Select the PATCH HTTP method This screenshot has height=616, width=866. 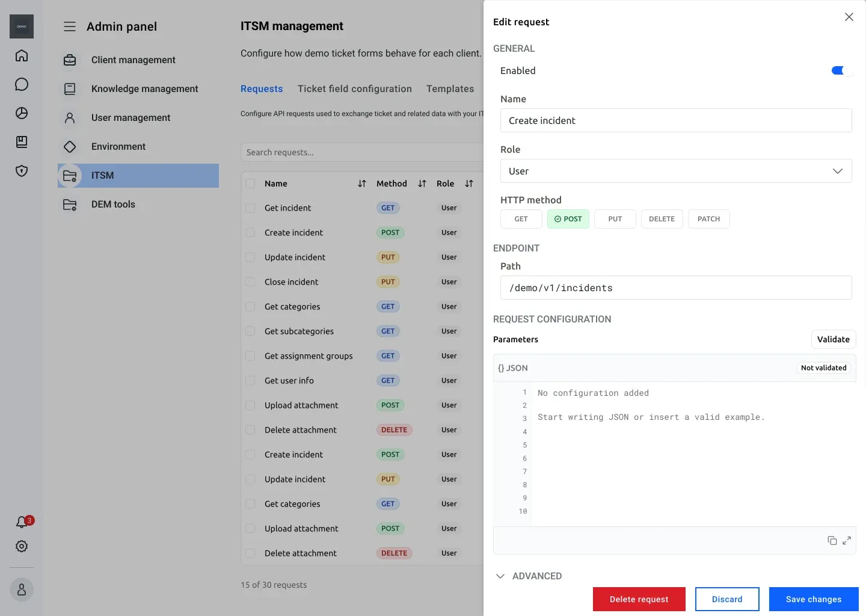point(709,219)
